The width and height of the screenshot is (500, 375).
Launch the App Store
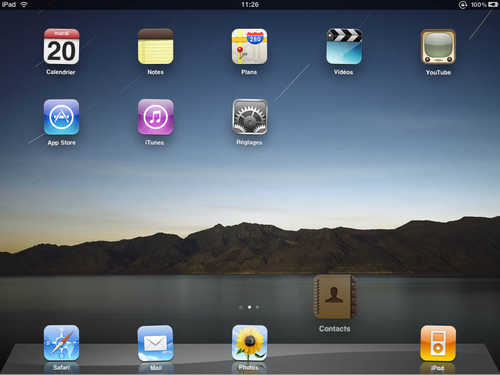61,117
